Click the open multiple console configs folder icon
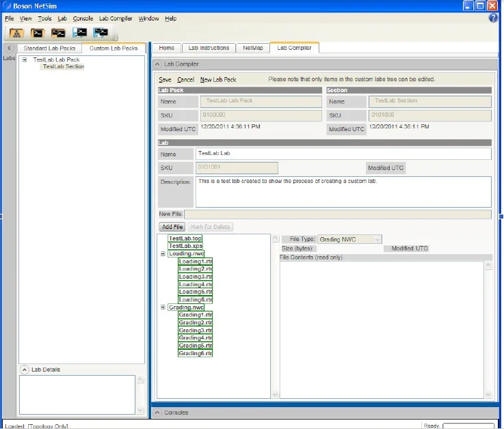The width and height of the screenshot is (504, 429). click(x=58, y=33)
